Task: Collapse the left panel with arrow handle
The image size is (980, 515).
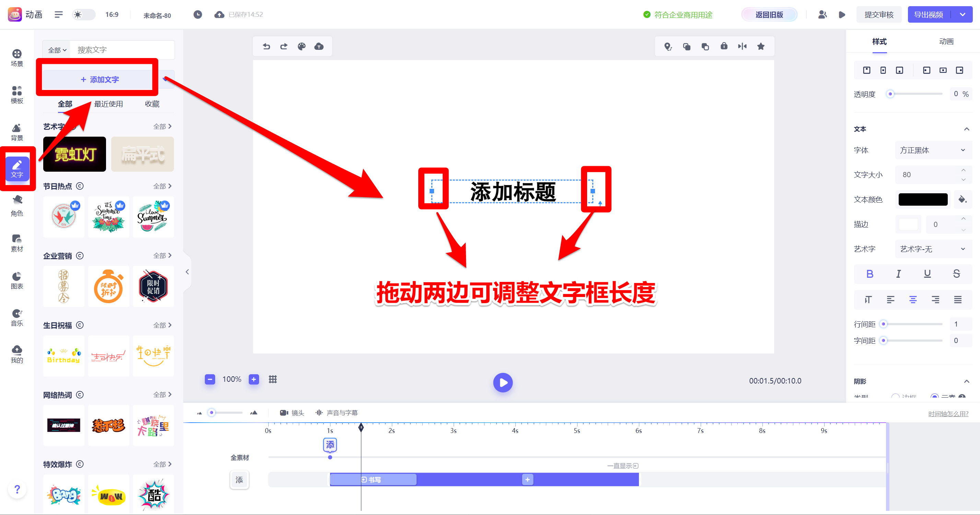Action: click(187, 272)
